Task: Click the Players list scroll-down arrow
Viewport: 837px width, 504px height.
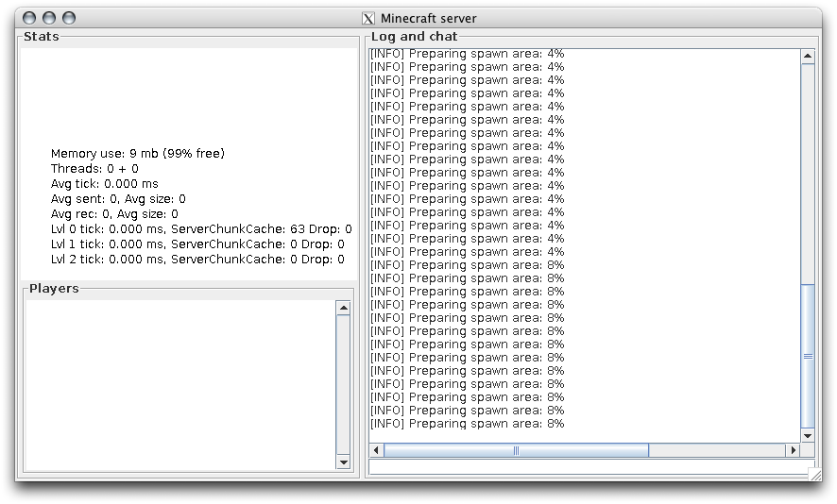Action: (x=343, y=462)
